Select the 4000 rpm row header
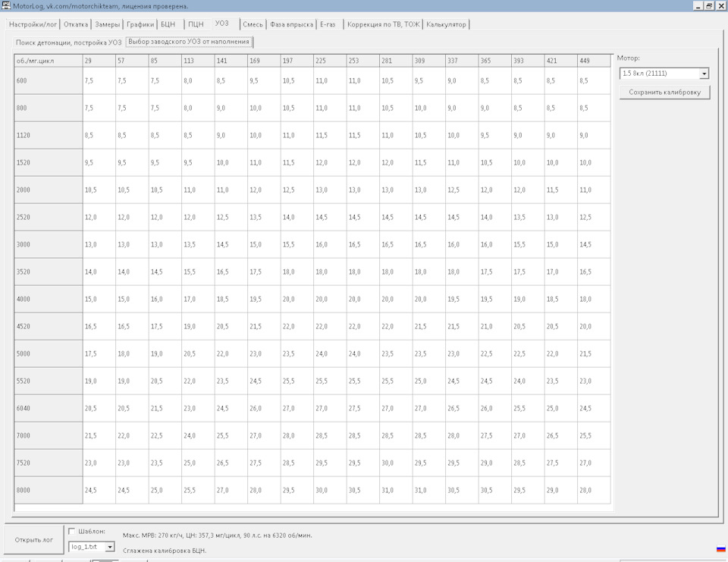This screenshot has width=728, height=562. coord(49,299)
